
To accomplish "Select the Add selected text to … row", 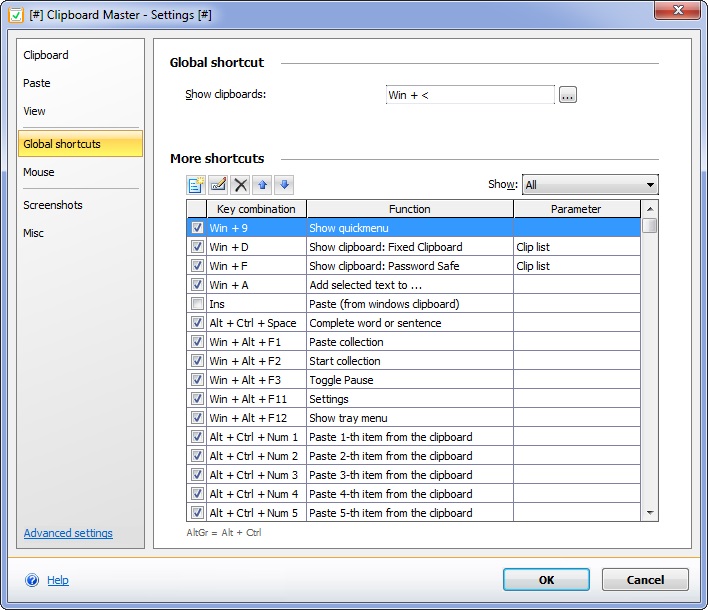I will click(x=414, y=284).
